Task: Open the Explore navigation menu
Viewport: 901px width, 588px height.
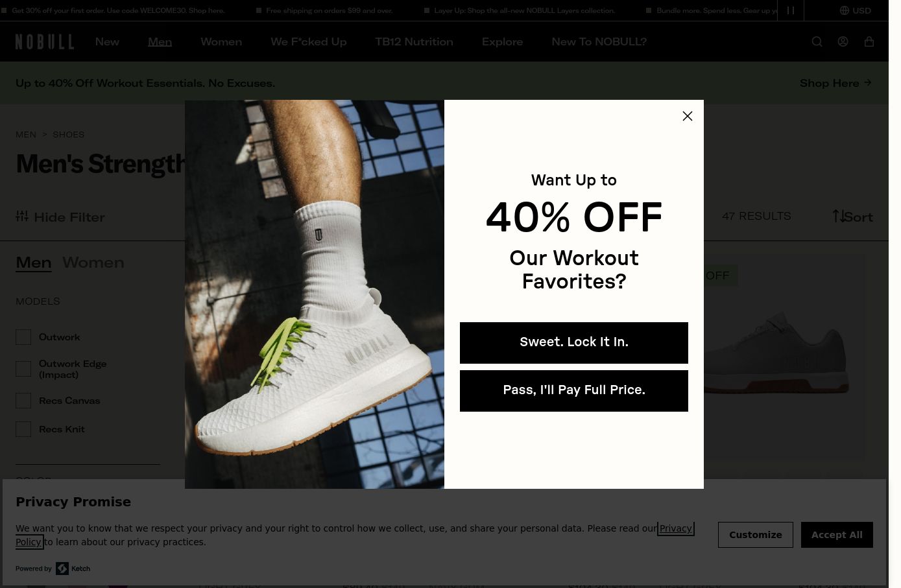Action: click(x=502, y=41)
